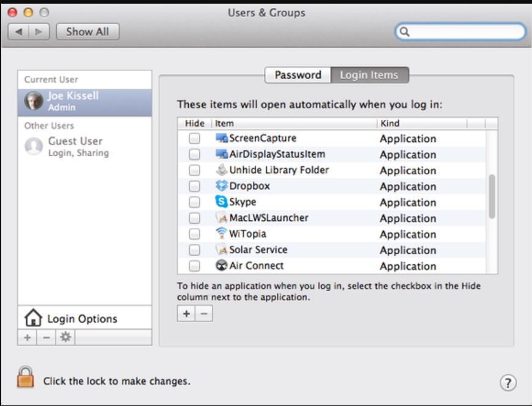
Task: Select the Login Items tab
Action: point(369,75)
